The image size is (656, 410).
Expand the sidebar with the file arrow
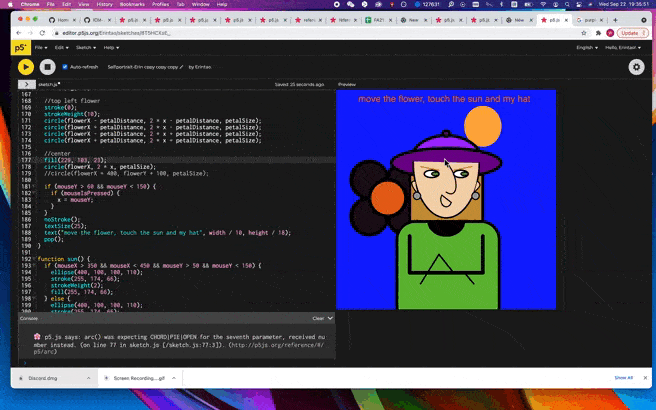pos(25,85)
